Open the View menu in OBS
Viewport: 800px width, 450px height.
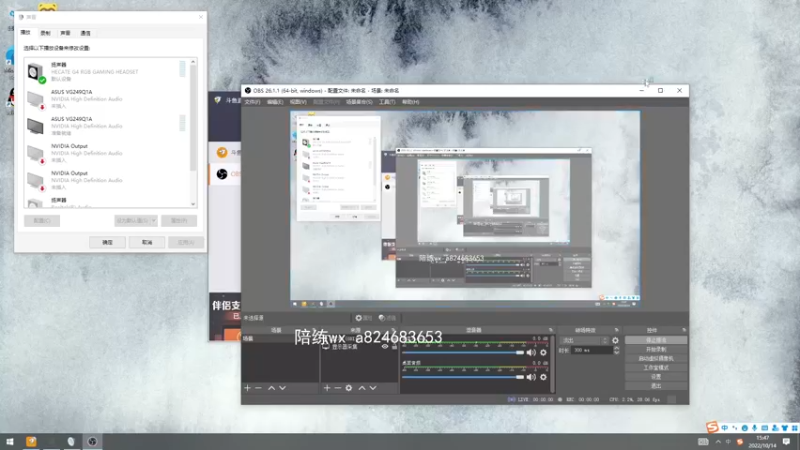coord(298,102)
